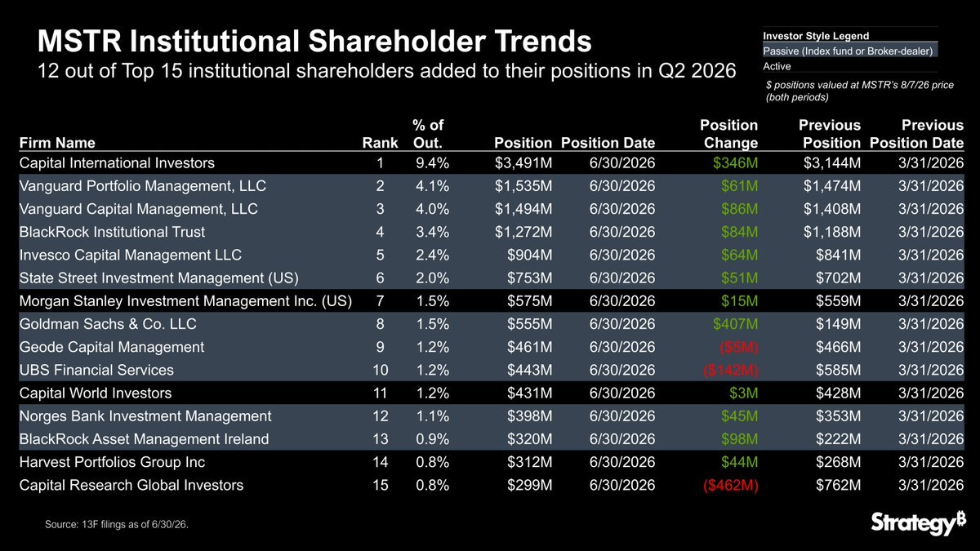The width and height of the screenshot is (980, 551).
Task: Click the Previous Position column header
Action: click(829, 134)
